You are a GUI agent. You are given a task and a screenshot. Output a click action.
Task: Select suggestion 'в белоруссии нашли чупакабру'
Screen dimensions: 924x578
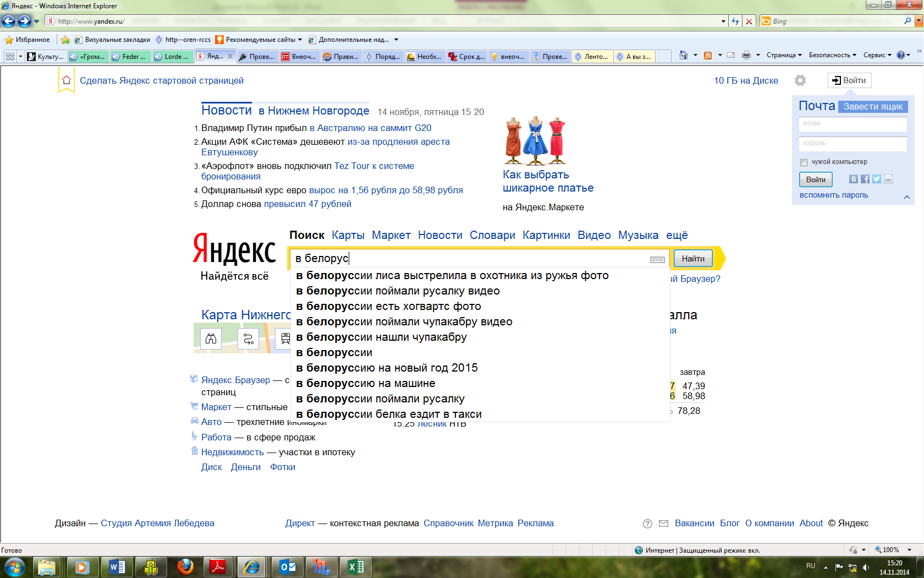point(480,337)
